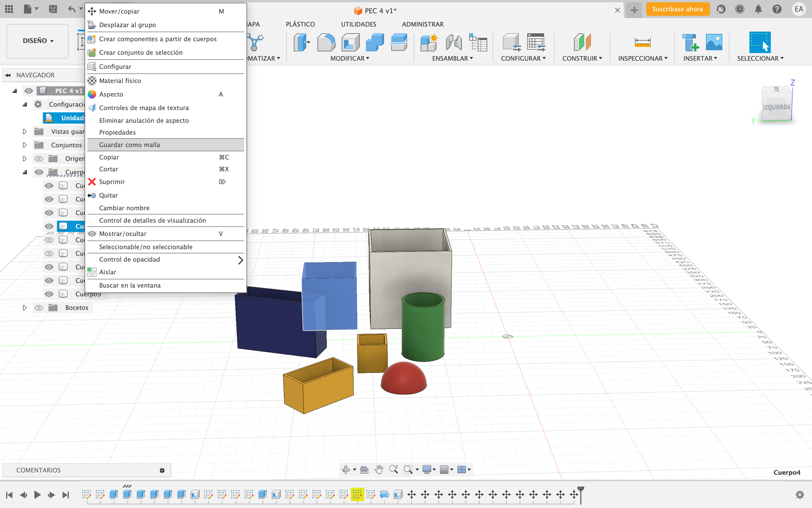This screenshot has height=508, width=812.
Task: Open the EA user account button
Action: pyautogui.click(x=799, y=9)
